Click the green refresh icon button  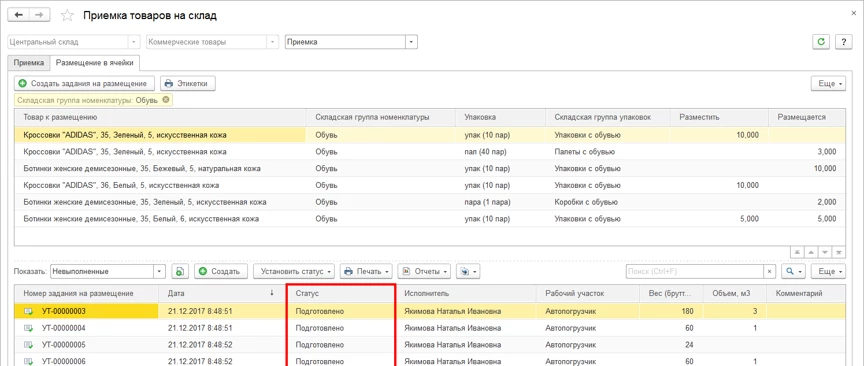822,42
